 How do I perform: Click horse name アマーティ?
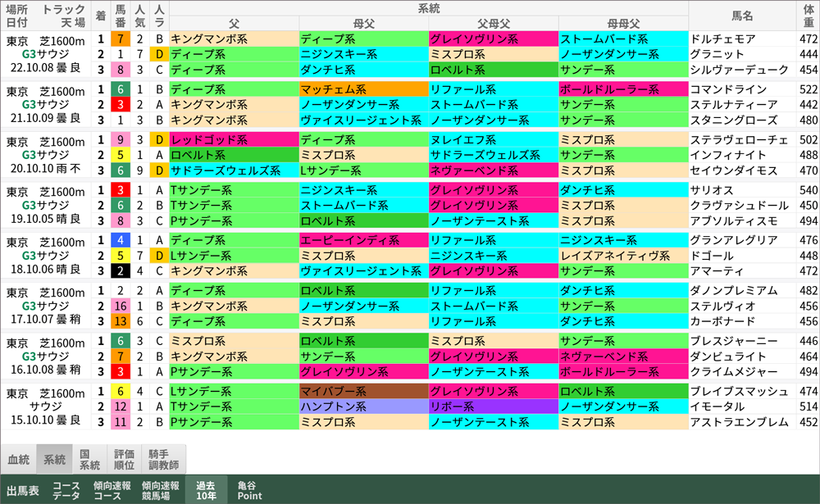tap(717, 270)
